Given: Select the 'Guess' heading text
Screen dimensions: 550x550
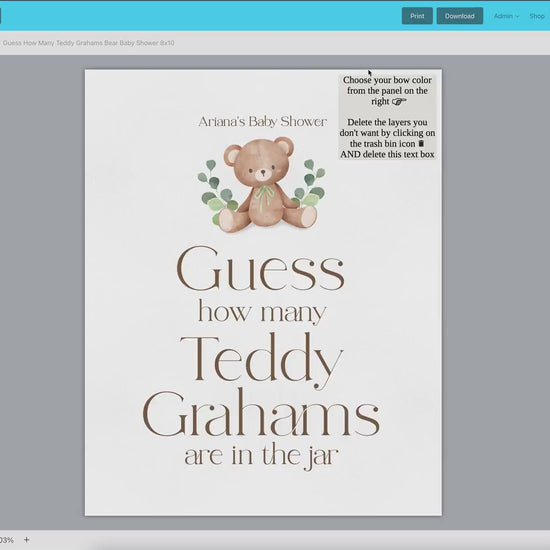Looking at the screenshot, I should tap(261, 269).
